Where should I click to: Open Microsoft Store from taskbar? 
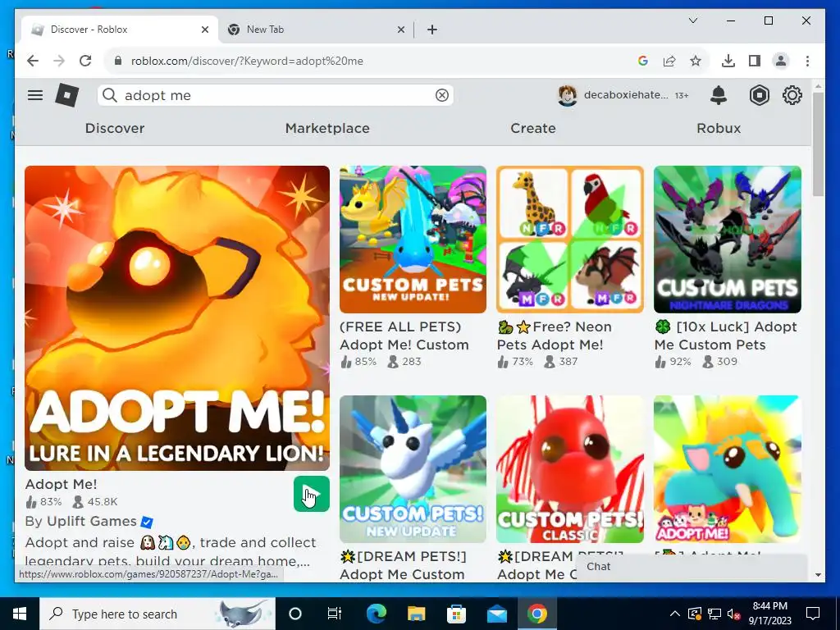(456, 614)
